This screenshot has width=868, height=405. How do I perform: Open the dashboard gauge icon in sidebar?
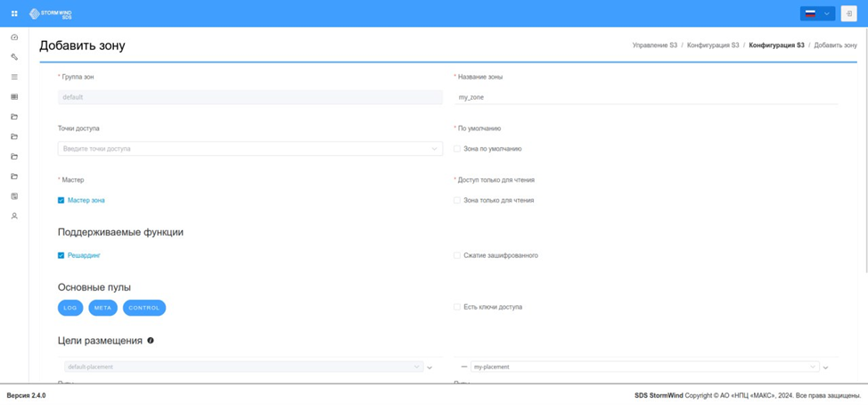click(x=14, y=37)
